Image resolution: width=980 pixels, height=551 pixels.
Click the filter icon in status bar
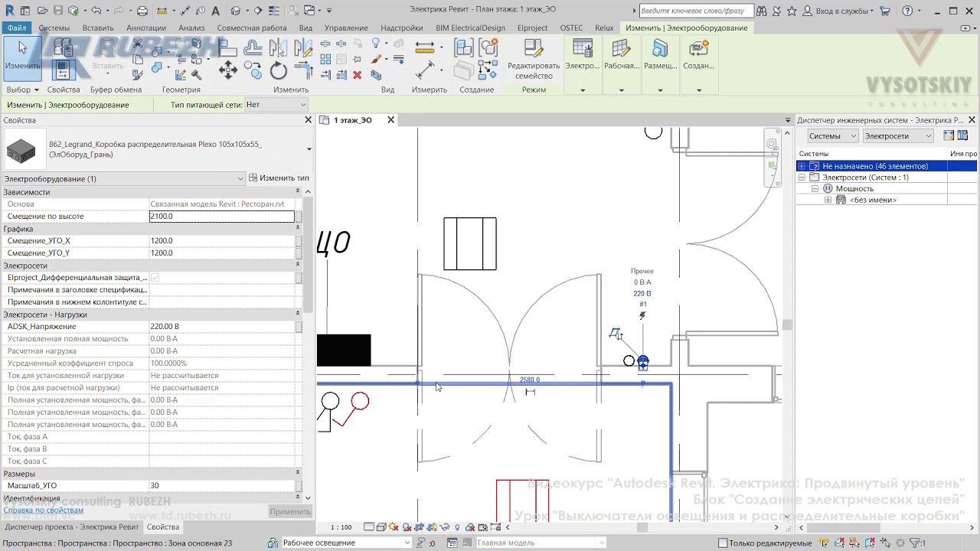[916, 543]
